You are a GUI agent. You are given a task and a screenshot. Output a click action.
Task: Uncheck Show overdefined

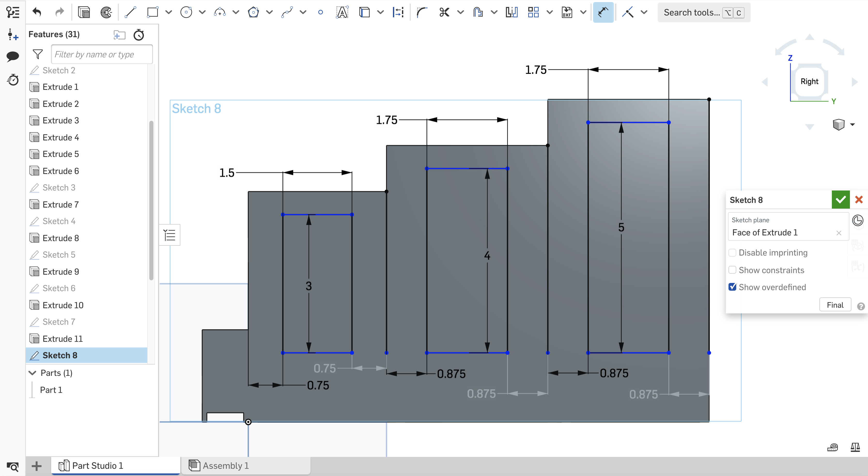[x=732, y=287]
